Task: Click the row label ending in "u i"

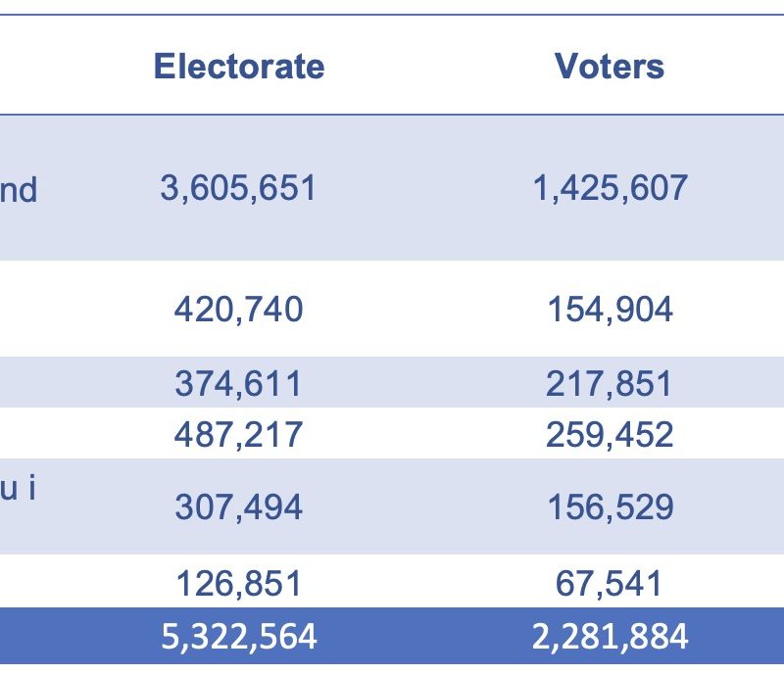Action: point(18,488)
